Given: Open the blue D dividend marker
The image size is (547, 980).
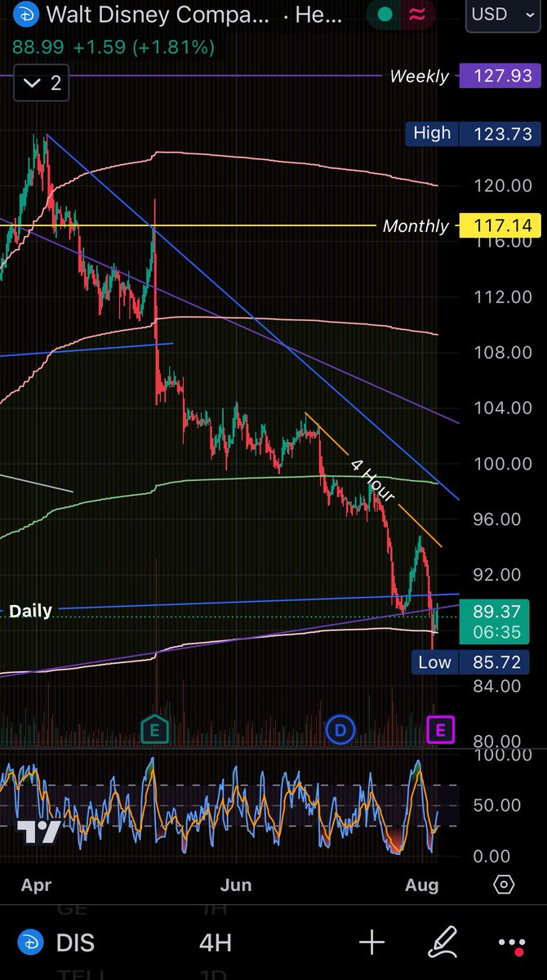Looking at the screenshot, I should pos(339,729).
